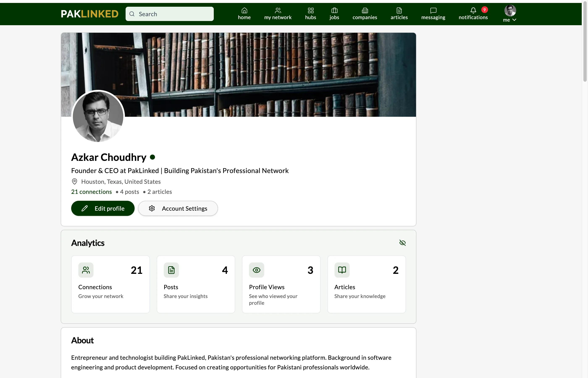
Task: Browse jobs from the navigation bar
Action: pyautogui.click(x=334, y=14)
